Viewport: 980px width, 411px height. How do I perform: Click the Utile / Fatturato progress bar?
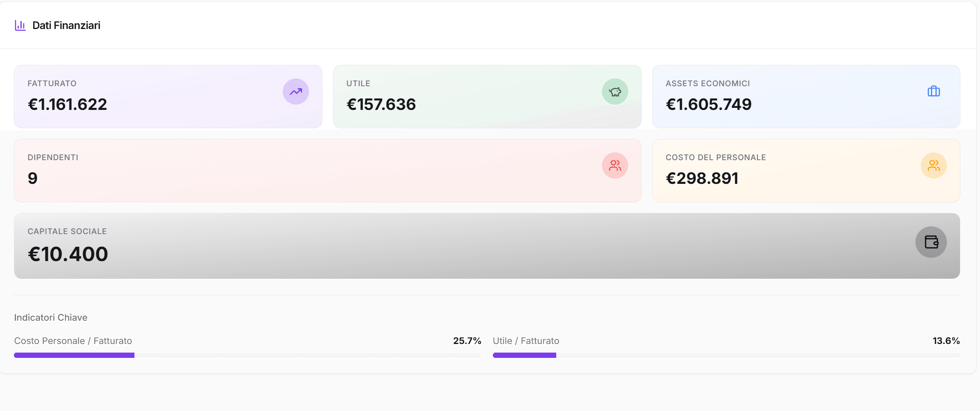(726, 355)
